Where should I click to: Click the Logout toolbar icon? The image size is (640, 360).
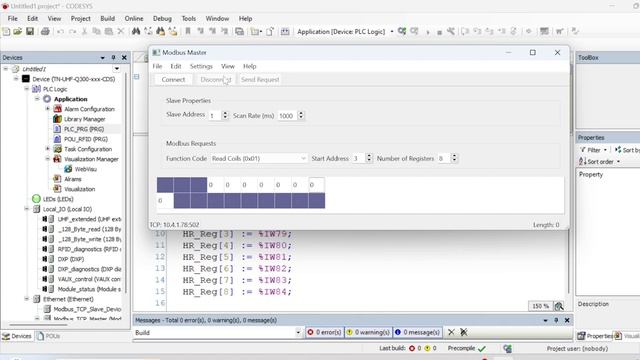pyautogui.click(x=414, y=31)
